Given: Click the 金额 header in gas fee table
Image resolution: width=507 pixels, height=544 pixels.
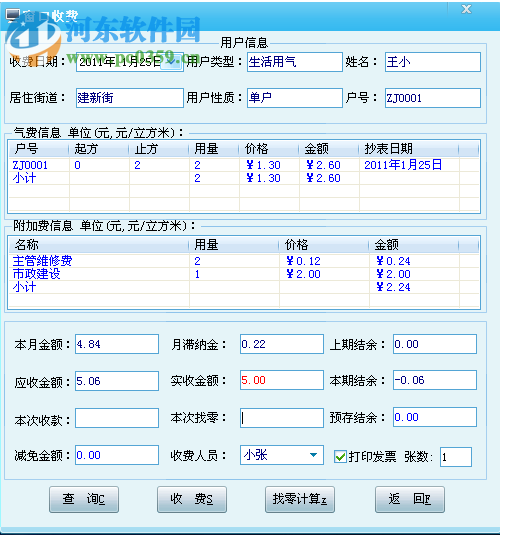Looking at the screenshot, I should pos(328,149).
